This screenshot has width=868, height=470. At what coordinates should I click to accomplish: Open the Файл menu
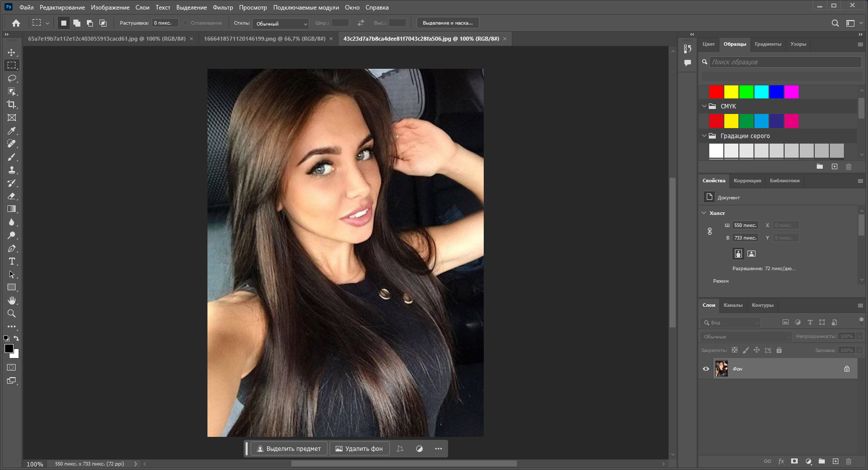26,8
